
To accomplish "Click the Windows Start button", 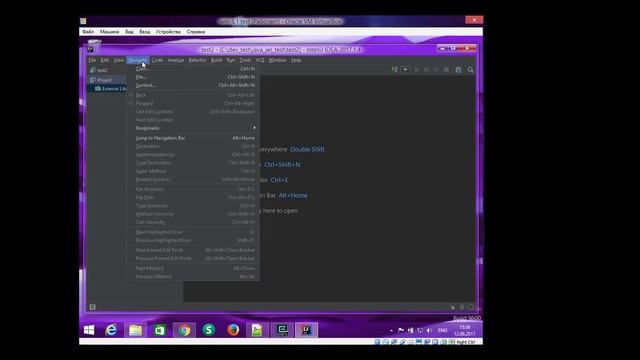I will (x=89, y=330).
